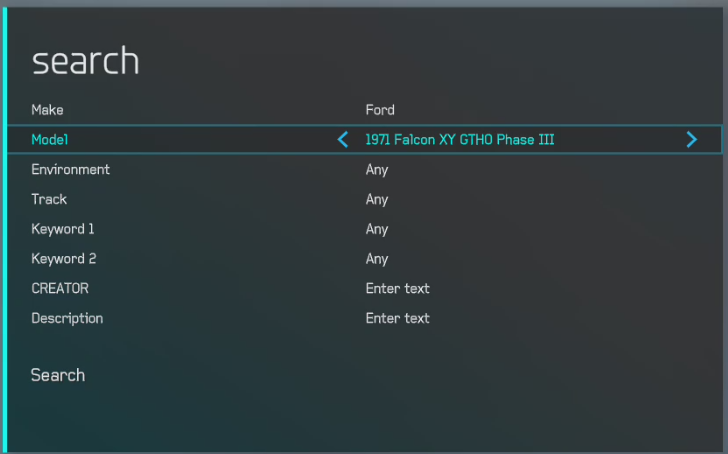The image size is (728, 454).
Task: Select the CREATOR filter label
Action: (60, 288)
